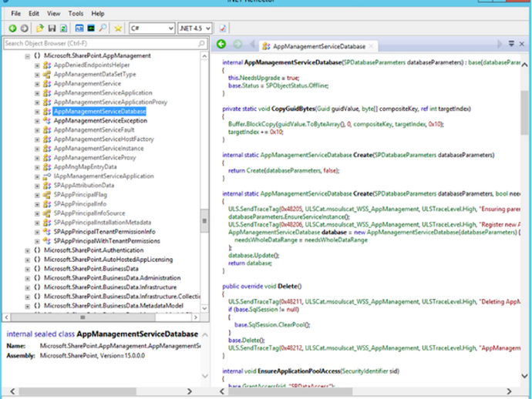Expand the AppManagementService node
532x399 pixels.
37,84
